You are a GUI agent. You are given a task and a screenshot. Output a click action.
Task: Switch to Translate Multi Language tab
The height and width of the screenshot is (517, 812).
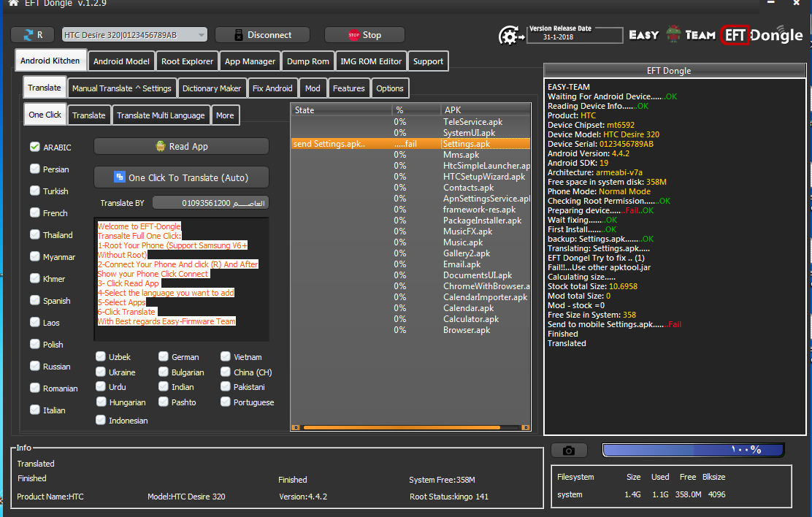(161, 115)
